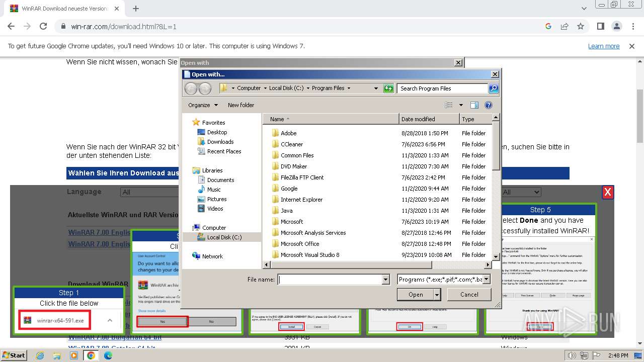Select Downloads in the navigation pane
Viewport: 644px width, 362px height.
click(x=220, y=142)
